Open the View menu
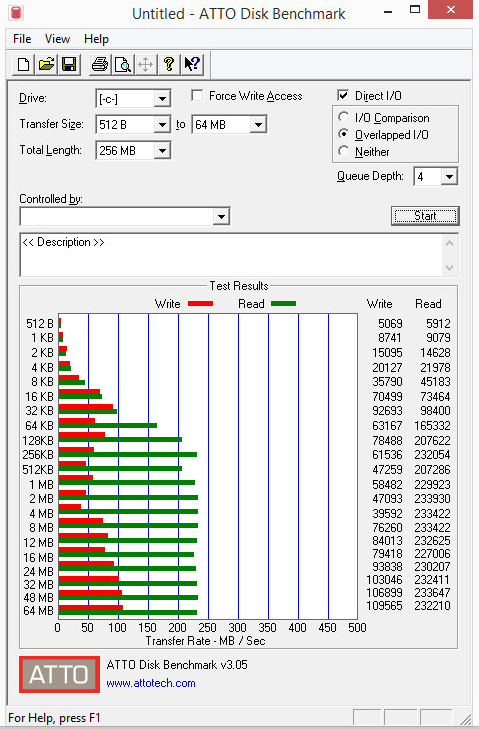Viewport: 479px width, 729px height. pos(57,39)
